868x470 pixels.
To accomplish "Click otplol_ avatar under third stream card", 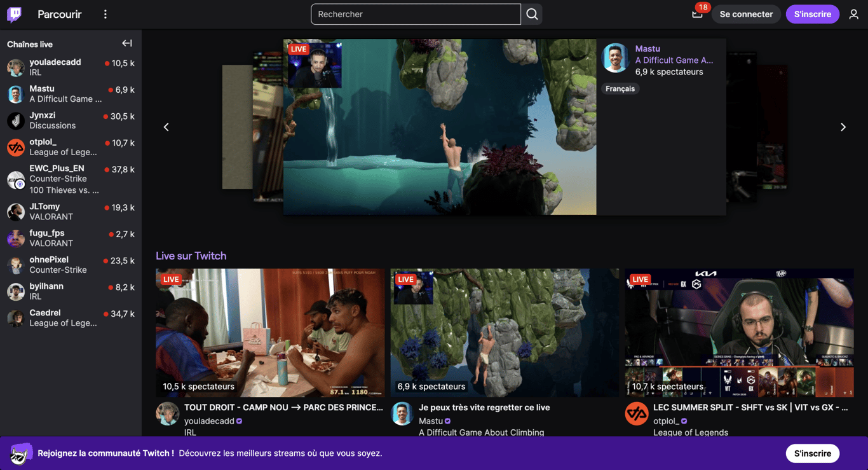I will tap(637, 413).
